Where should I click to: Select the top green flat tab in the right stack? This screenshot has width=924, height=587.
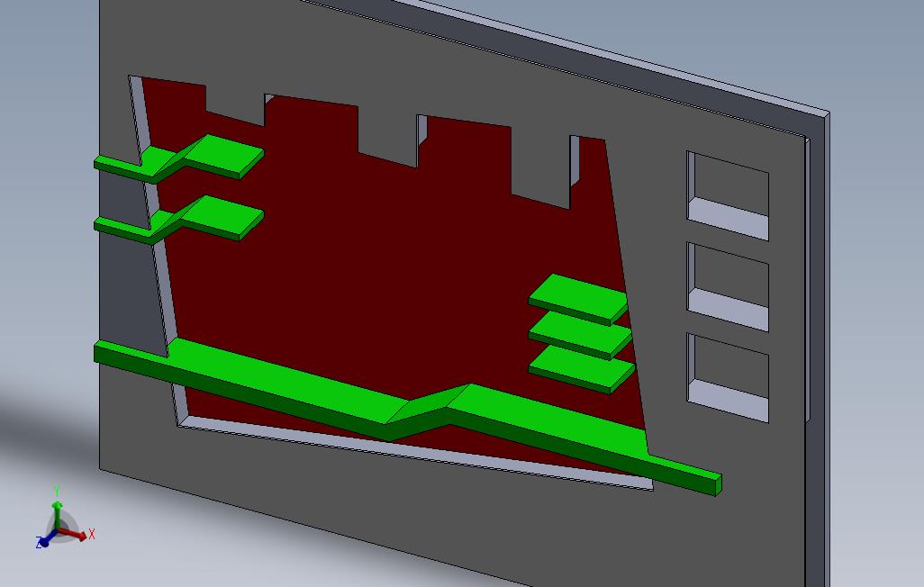578,300
